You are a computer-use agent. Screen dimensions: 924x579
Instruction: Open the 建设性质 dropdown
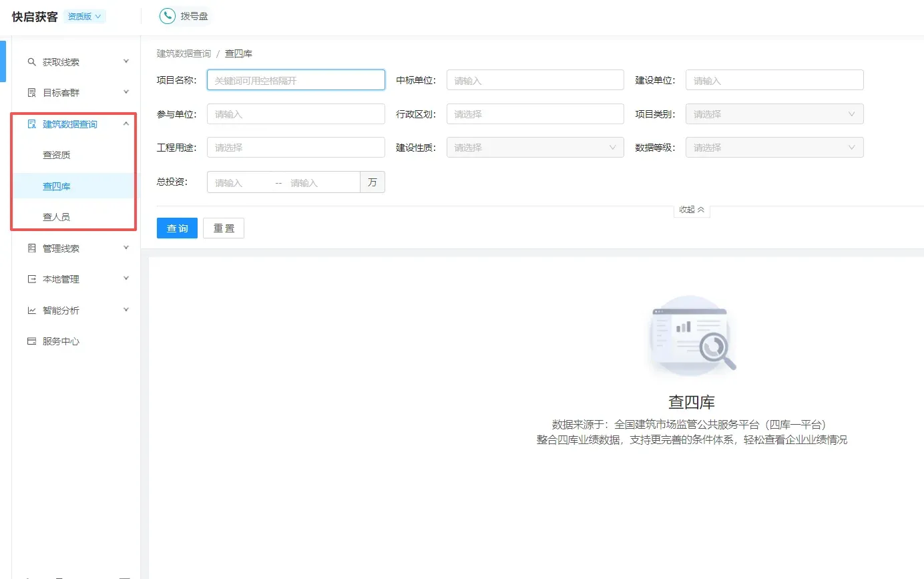coord(535,148)
